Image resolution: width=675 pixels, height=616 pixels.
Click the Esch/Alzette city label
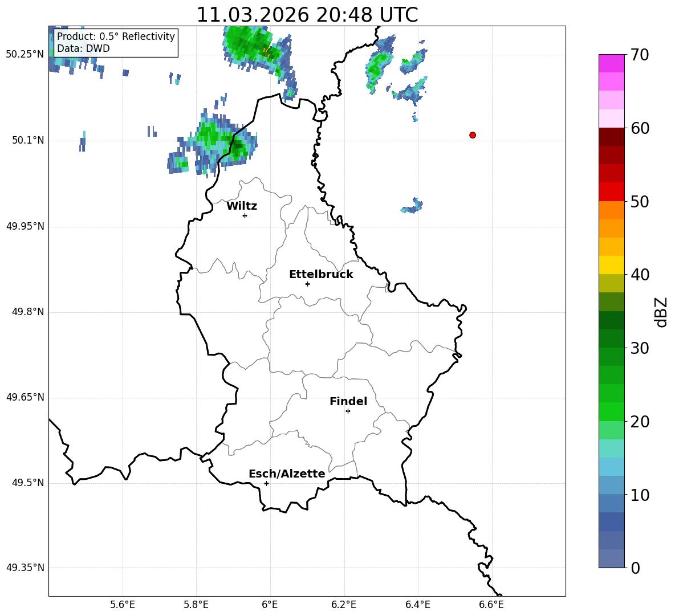(x=287, y=474)
